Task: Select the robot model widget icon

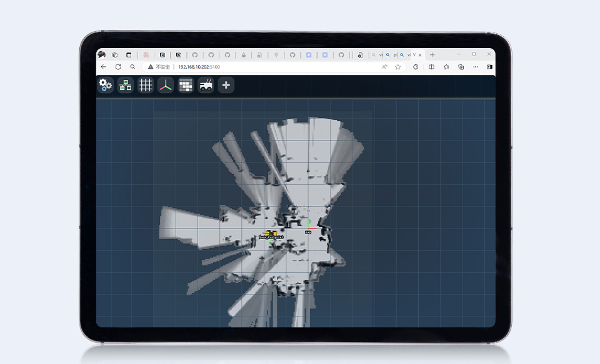Action: tap(206, 85)
